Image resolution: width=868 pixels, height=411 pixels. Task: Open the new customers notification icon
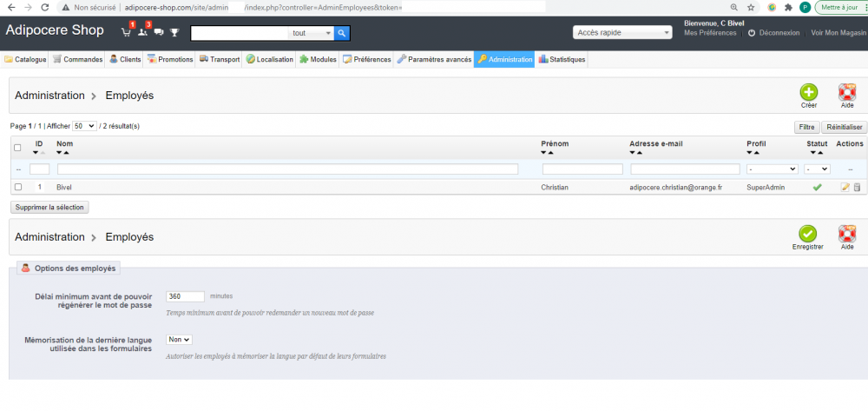[143, 32]
